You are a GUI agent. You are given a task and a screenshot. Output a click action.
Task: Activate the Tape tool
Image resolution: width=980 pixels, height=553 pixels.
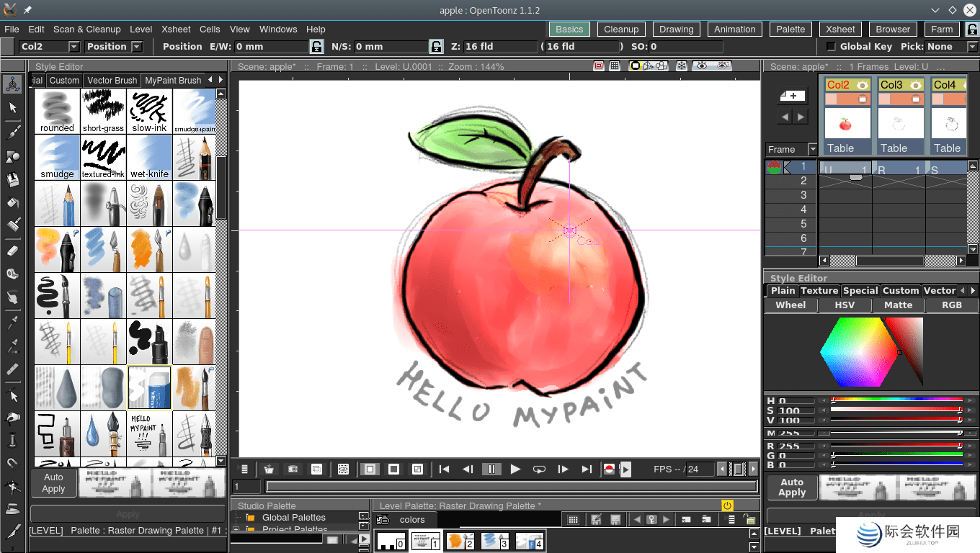point(12,274)
